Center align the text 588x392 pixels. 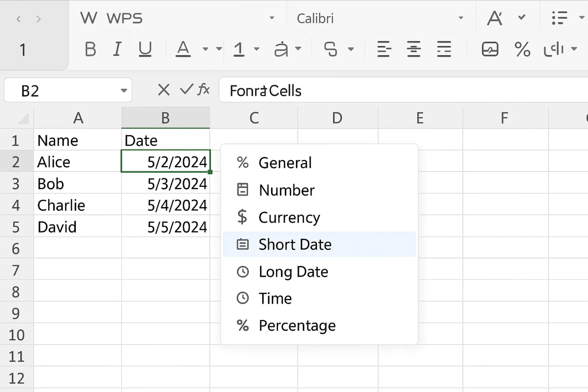coord(414,49)
